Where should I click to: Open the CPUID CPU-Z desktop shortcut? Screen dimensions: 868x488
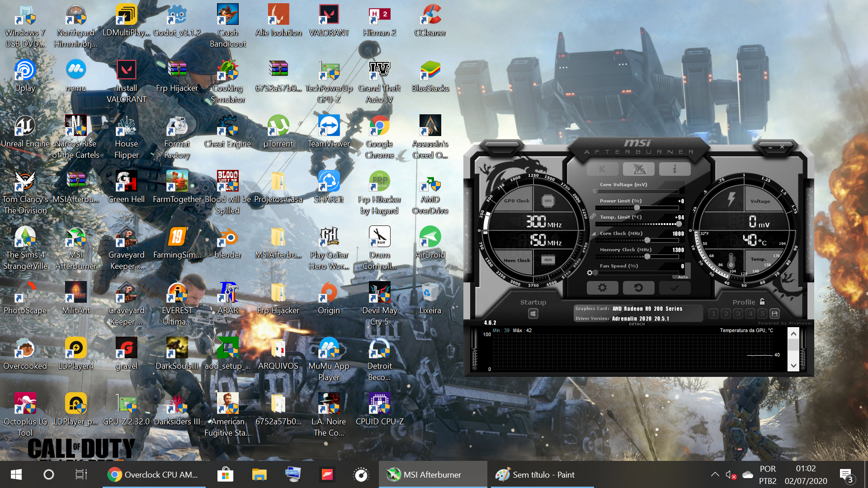click(x=379, y=410)
